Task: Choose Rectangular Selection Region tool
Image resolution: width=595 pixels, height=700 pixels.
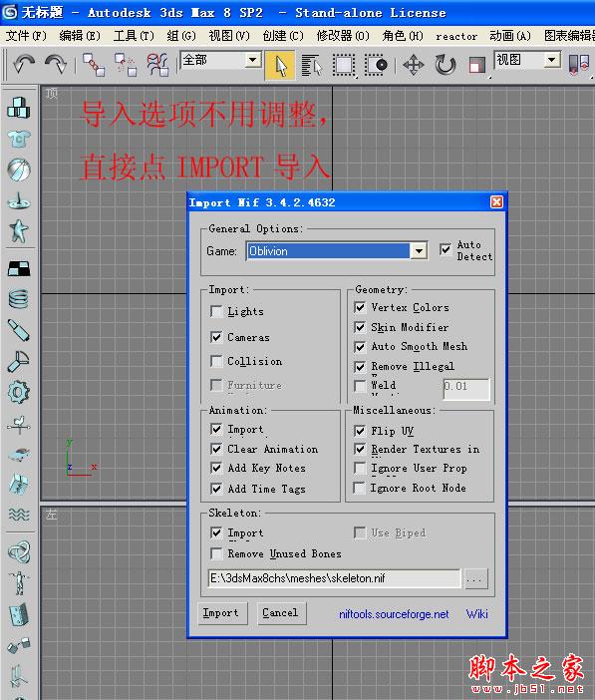Action: 344,65
